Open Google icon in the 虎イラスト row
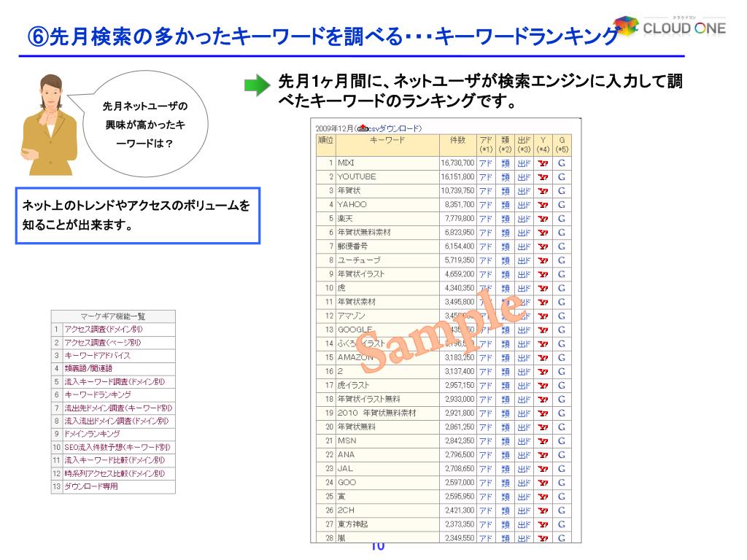 click(x=562, y=386)
